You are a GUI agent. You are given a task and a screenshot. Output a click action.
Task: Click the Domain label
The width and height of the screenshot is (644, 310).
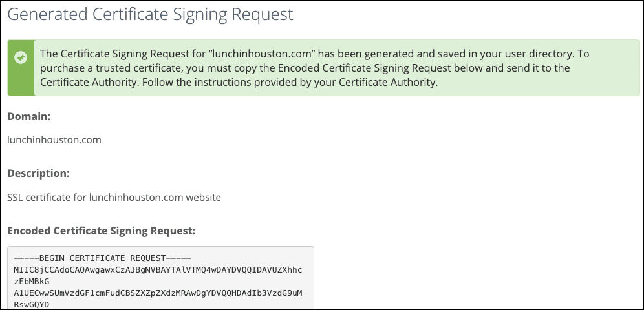28,116
